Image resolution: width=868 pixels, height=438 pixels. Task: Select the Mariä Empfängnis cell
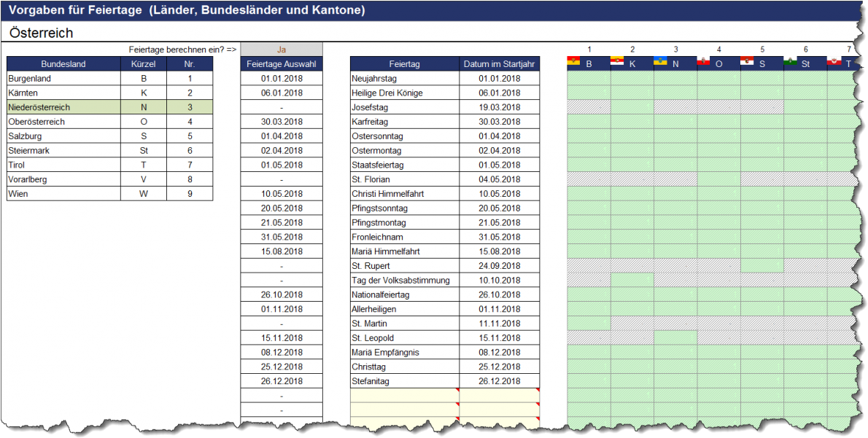(405, 352)
